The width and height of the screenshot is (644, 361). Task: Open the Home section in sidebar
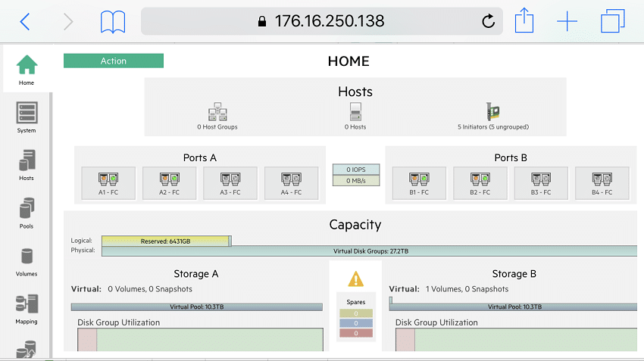pyautogui.click(x=27, y=69)
